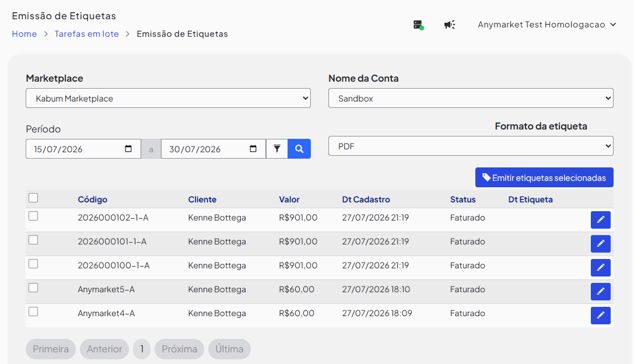This screenshot has height=364, width=634.
Task: Click date cell 27/07/2026 18:10
Action: click(x=376, y=289)
